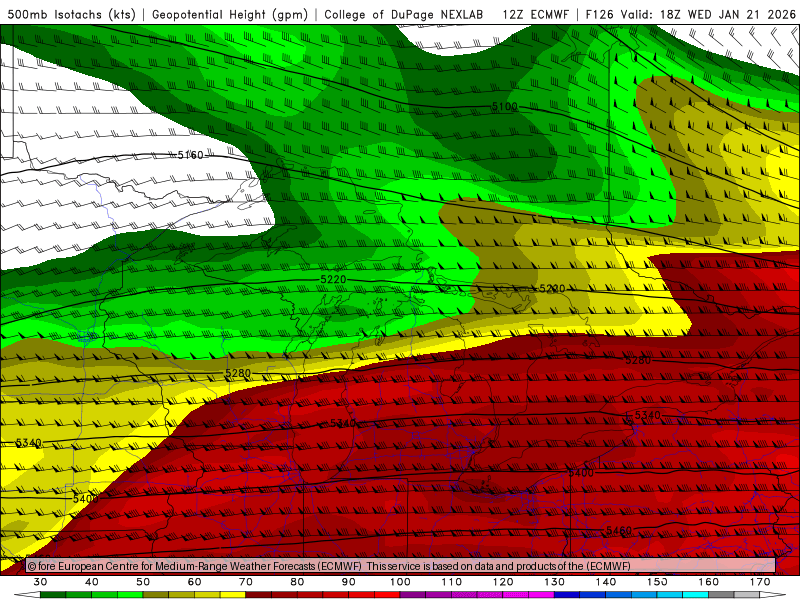Click the '12Z ECMWF' model run label
This screenshot has width=800, height=600.
click(x=535, y=14)
